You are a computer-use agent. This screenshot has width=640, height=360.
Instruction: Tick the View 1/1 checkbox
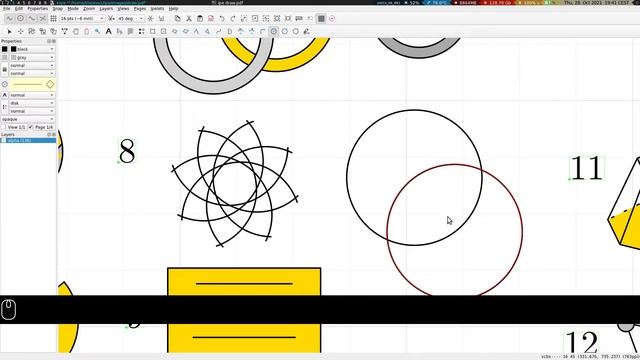(x=3, y=127)
